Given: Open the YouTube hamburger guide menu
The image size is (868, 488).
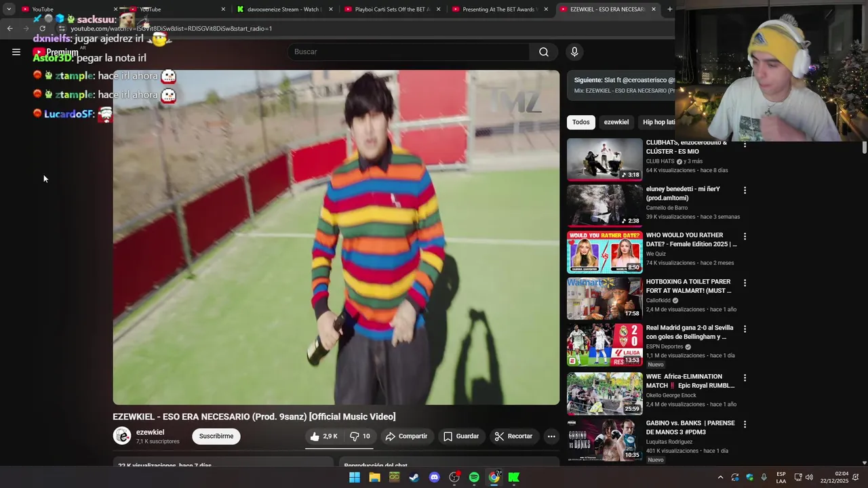Looking at the screenshot, I should [16, 52].
